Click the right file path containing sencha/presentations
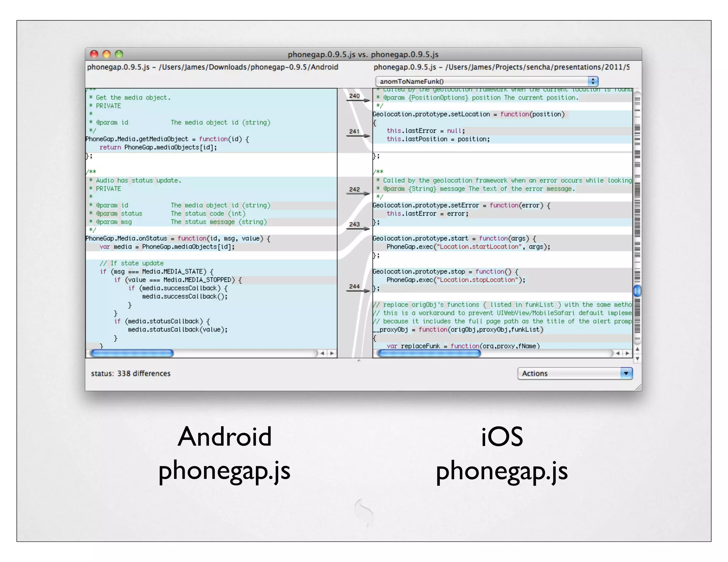The image size is (728, 562). 502,67
